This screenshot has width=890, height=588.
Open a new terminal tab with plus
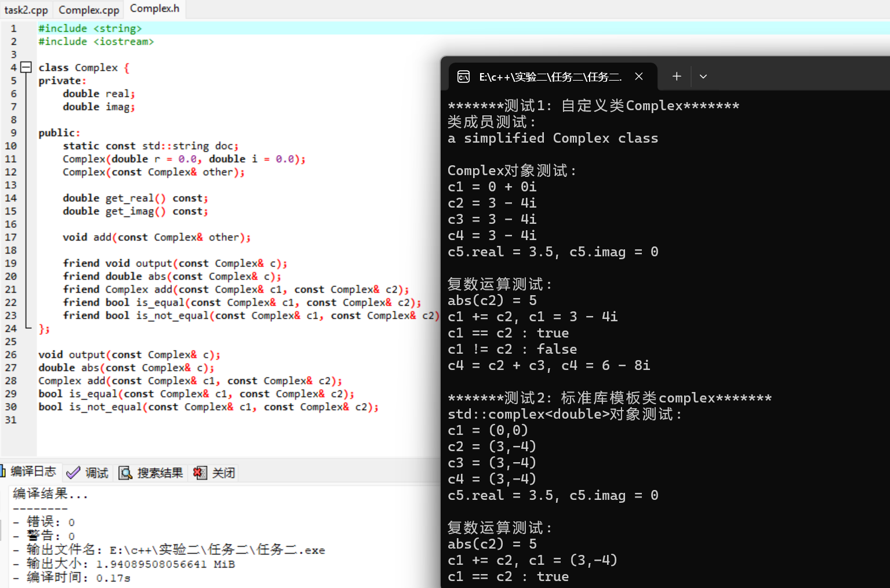(x=676, y=77)
